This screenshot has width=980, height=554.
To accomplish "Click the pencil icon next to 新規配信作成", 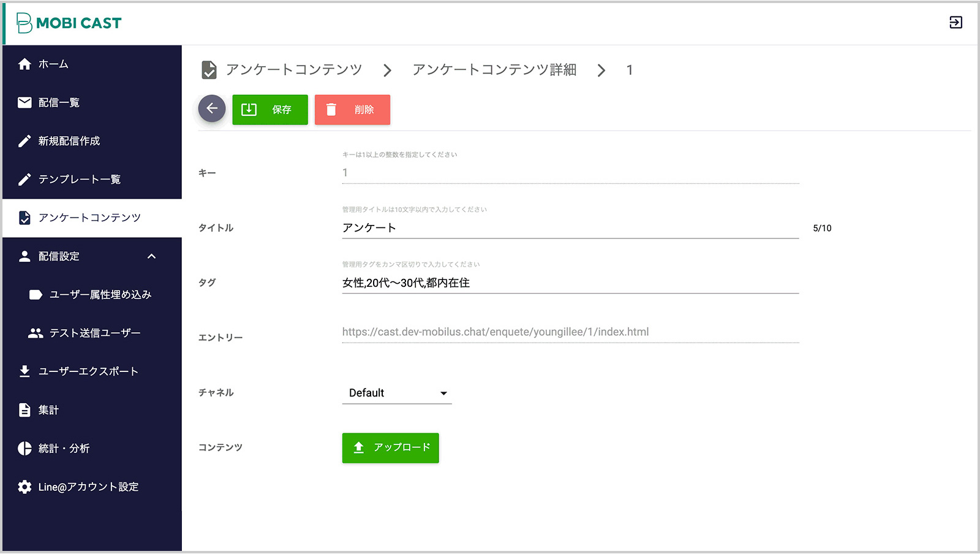I will click(24, 141).
